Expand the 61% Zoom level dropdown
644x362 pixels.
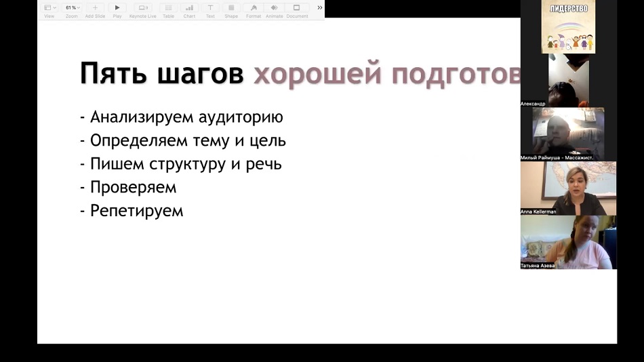[x=72, y=8]
